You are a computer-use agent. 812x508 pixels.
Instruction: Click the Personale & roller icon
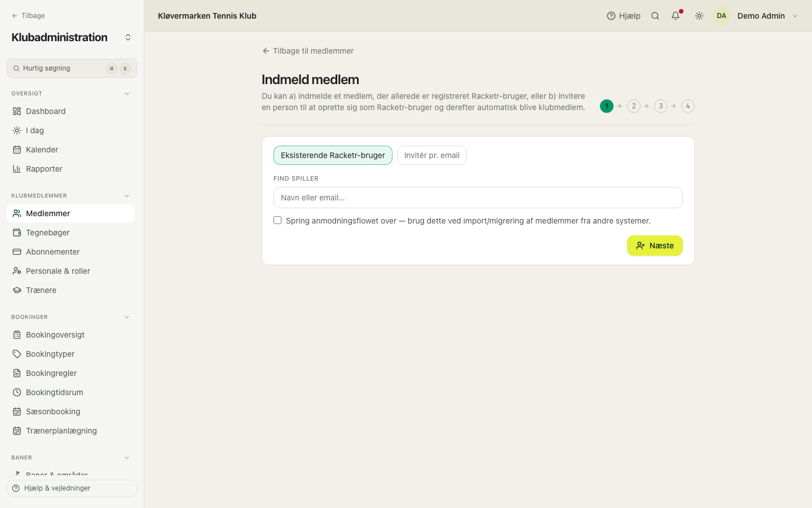[17, 271]
